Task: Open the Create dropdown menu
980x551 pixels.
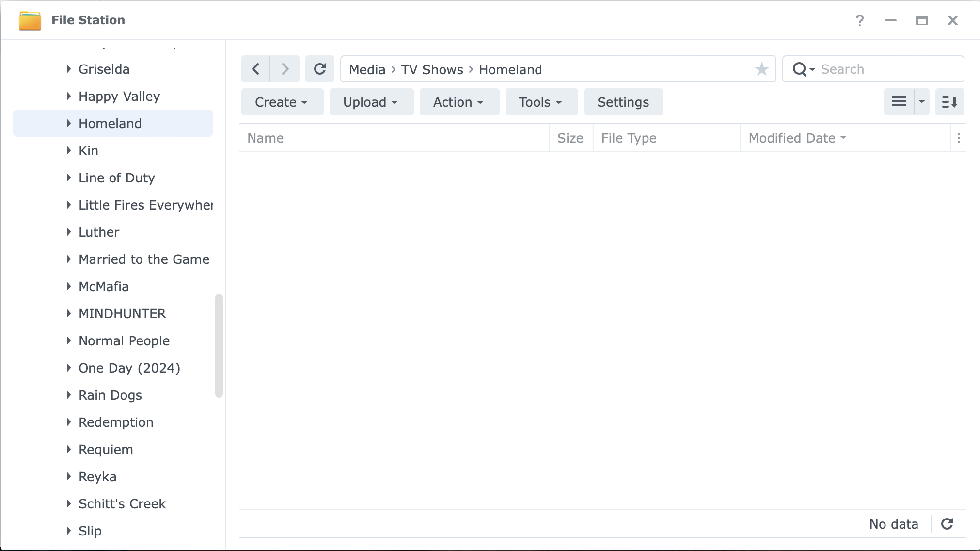Action: click(282, 102)
